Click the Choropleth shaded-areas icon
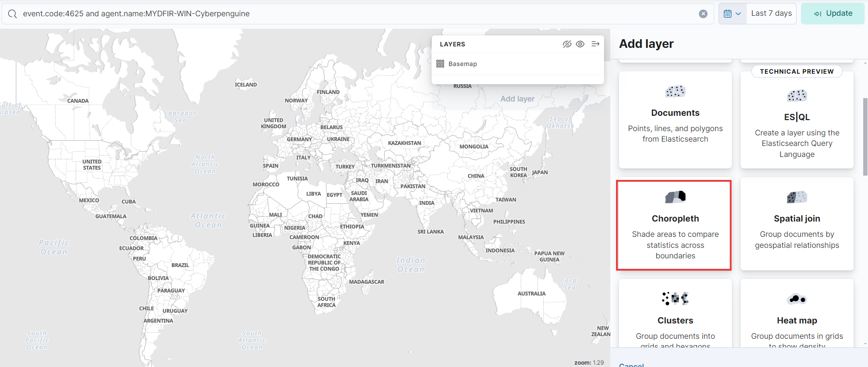The height and width of the screenshot is (367, 868). tap(675, 197)
